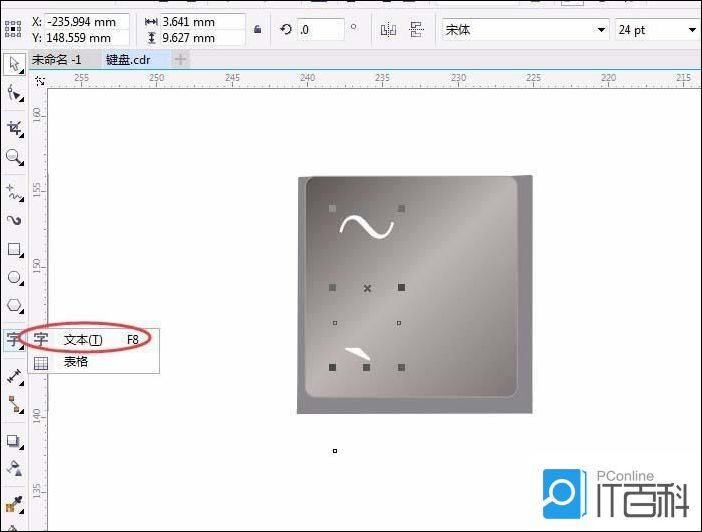Click the mirror horizontally button
702x532 pixels.
(388, 30)
